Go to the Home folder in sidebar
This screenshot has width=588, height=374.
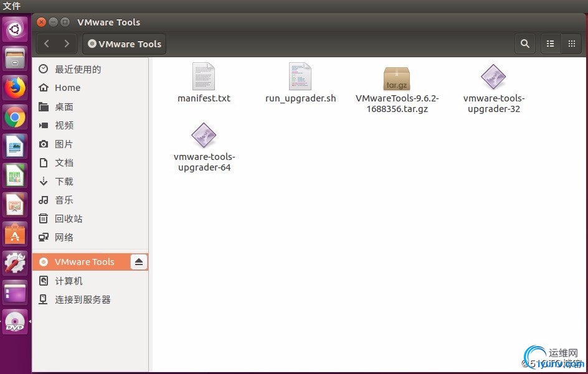click(90, 88)
